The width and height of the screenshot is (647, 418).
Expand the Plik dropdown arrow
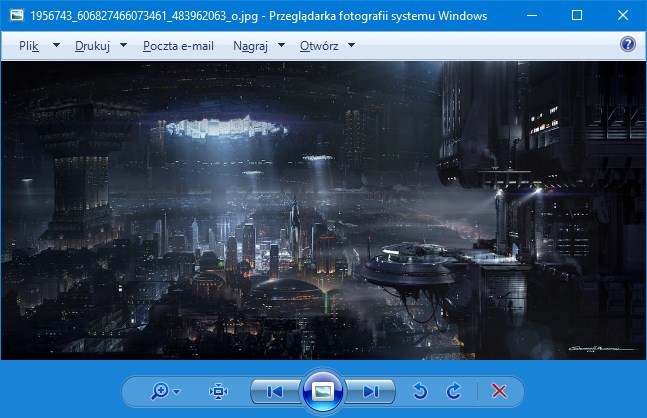[57, 45]
